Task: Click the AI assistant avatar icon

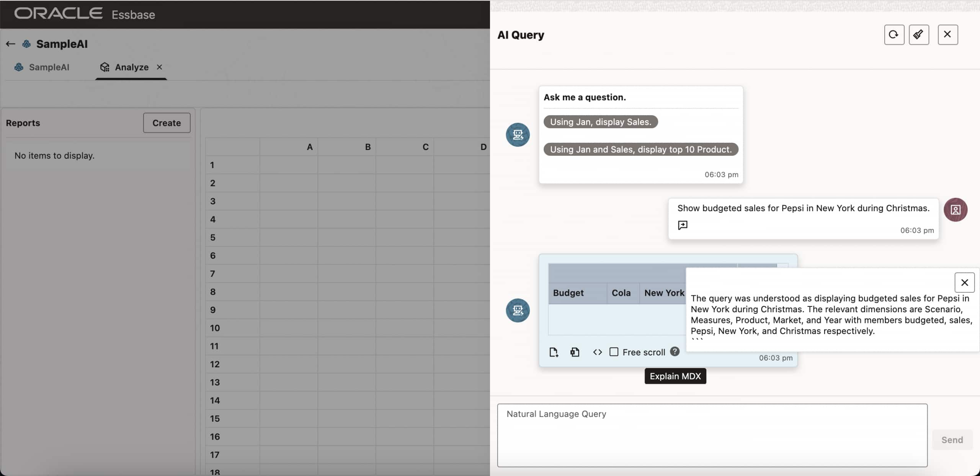Action: pos(518,135)
